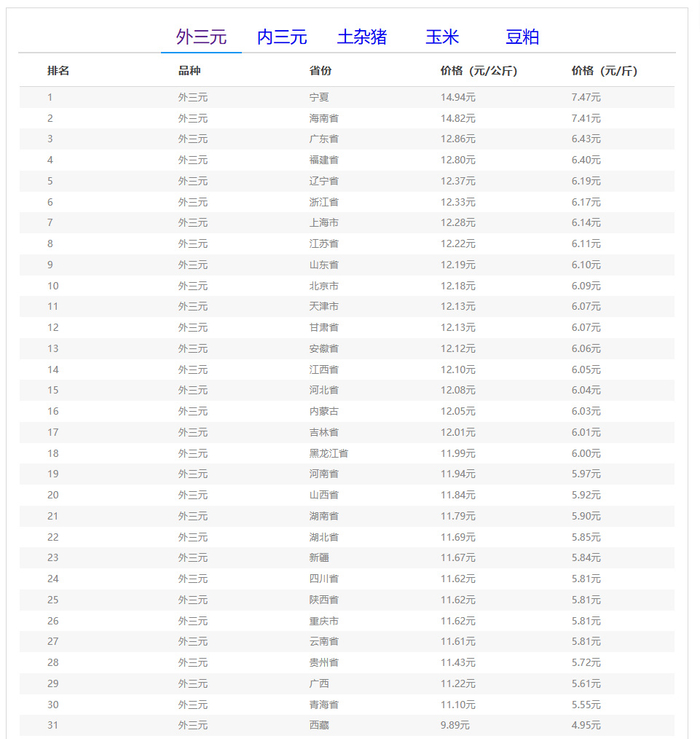Image resolution: width=700 pixels, height=739 pixels.
Task: Open the 内三元 tab
Action: point(282,37)
